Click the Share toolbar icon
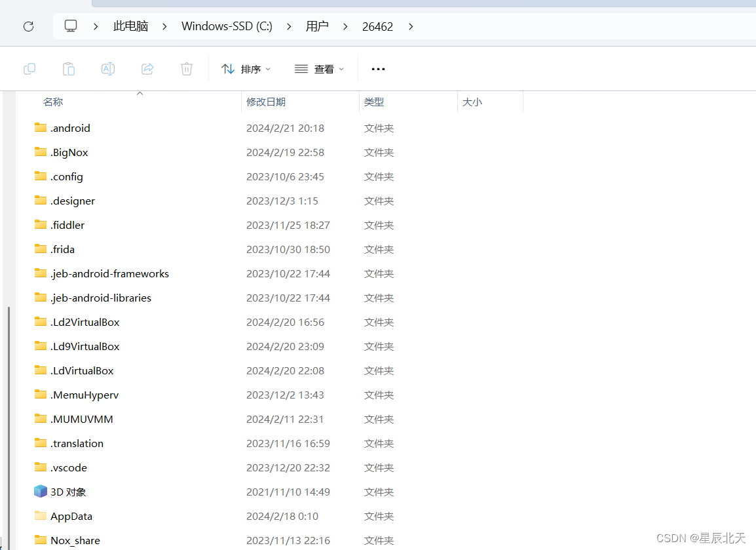The height and width of the screenshot is (550, 756). (147, 69)
